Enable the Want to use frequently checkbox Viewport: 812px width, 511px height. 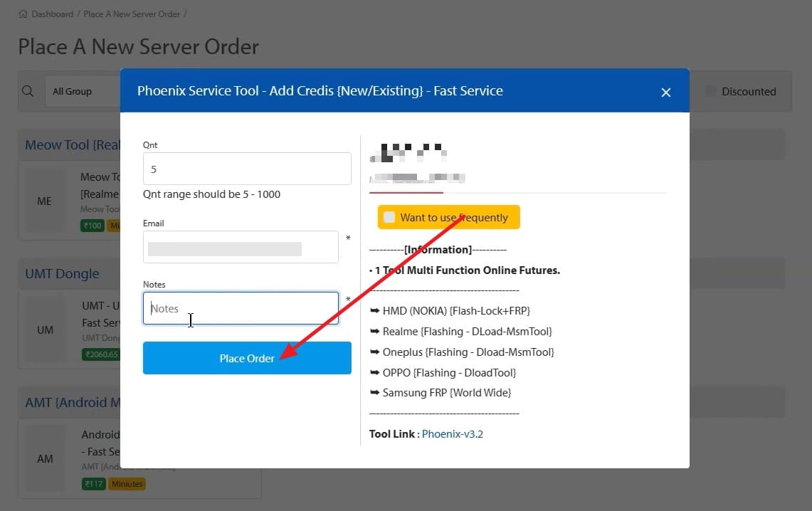389,216
